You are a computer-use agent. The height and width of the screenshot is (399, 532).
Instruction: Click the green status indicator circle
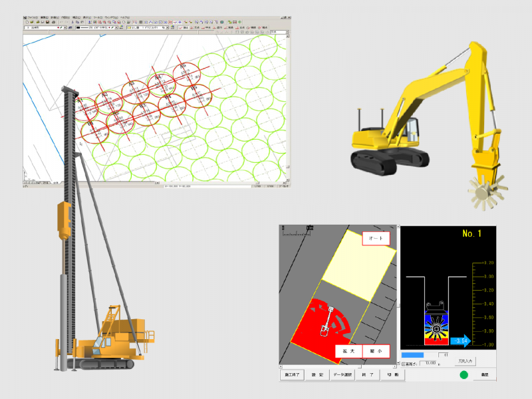click(464, 375)
